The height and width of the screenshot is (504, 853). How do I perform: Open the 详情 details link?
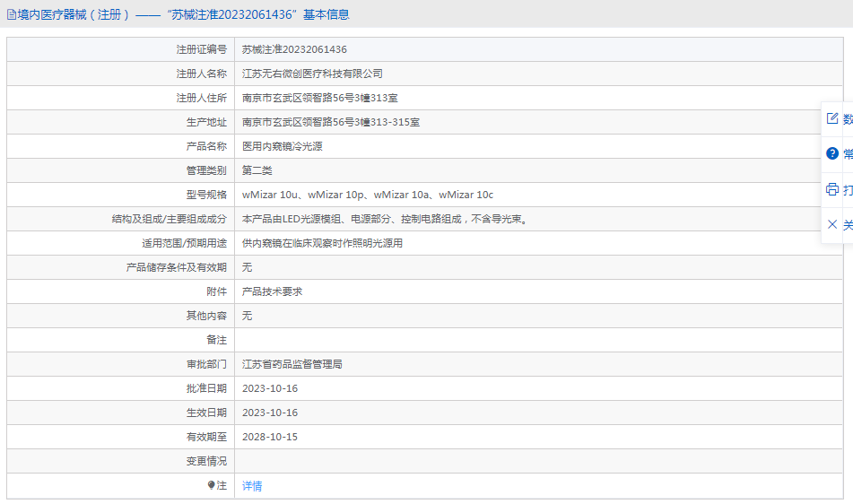(252, 486)
